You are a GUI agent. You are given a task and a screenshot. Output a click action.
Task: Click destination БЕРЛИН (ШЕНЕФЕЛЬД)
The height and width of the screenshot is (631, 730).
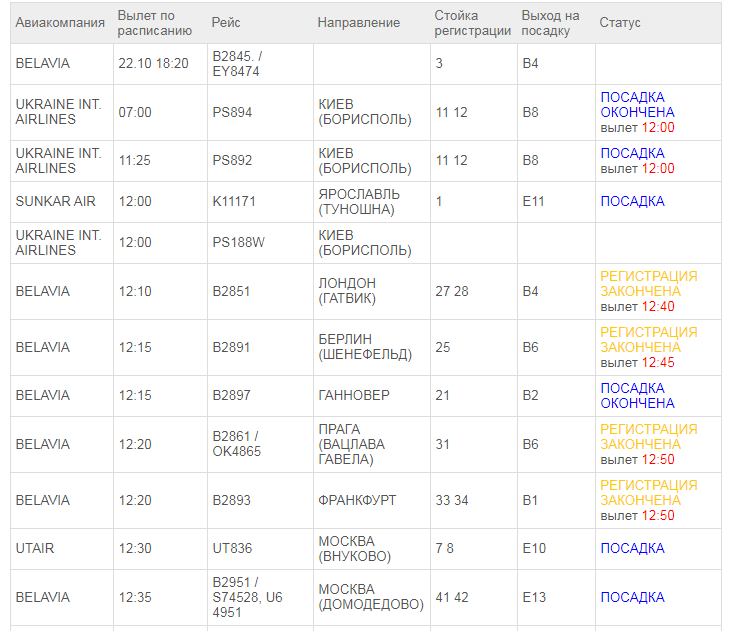[x=365, y=347]
